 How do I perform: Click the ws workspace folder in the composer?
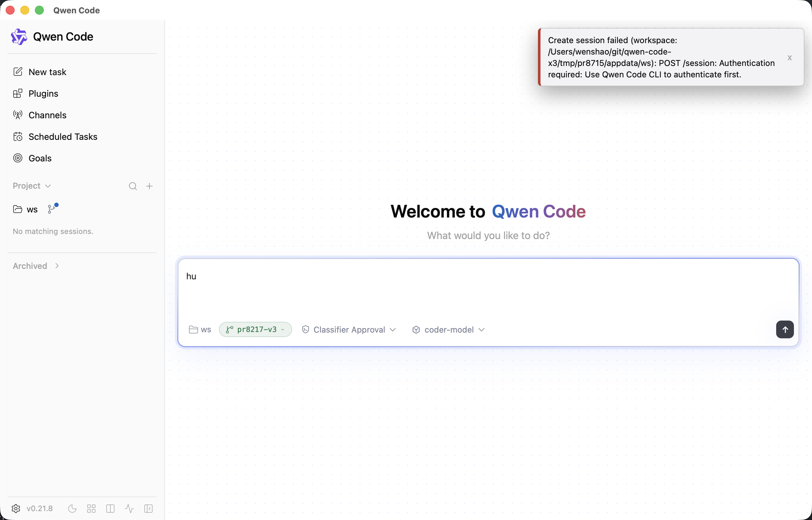click(x=200, y=329)
